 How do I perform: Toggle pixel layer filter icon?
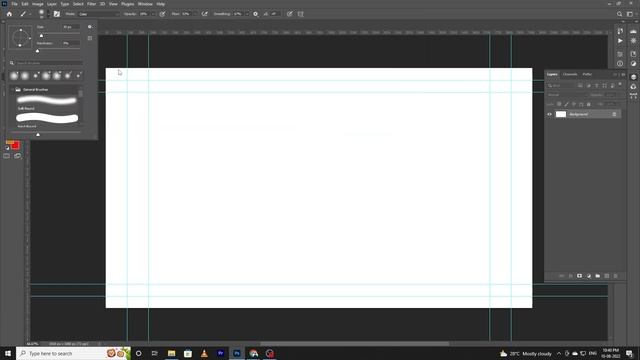click(x=580, y=86)
